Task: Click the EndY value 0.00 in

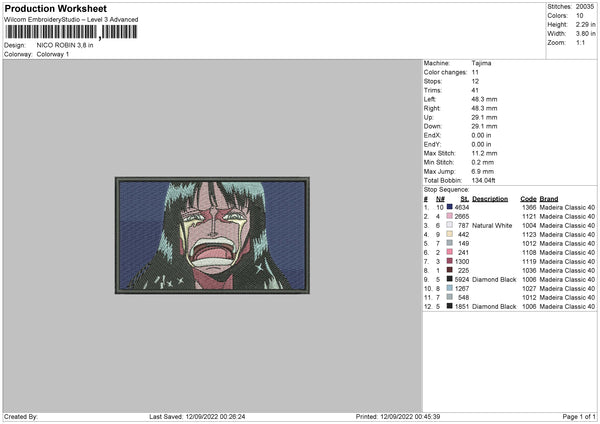Action: coord(481,144)
